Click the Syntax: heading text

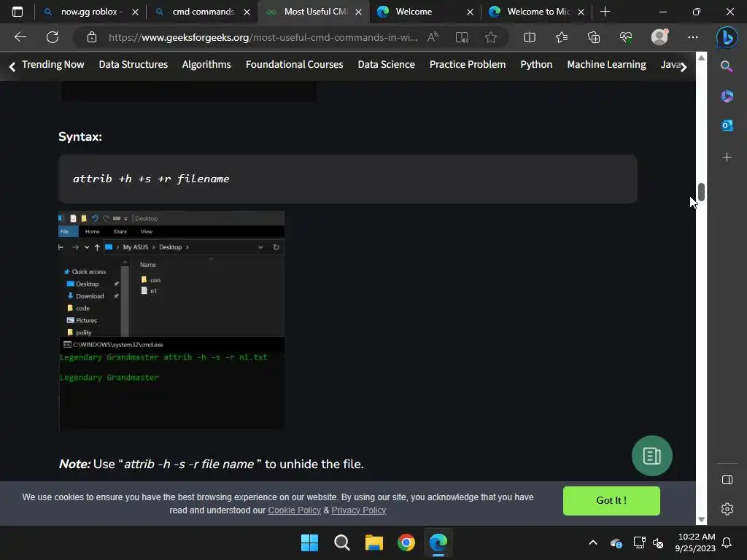click(80, 136)
